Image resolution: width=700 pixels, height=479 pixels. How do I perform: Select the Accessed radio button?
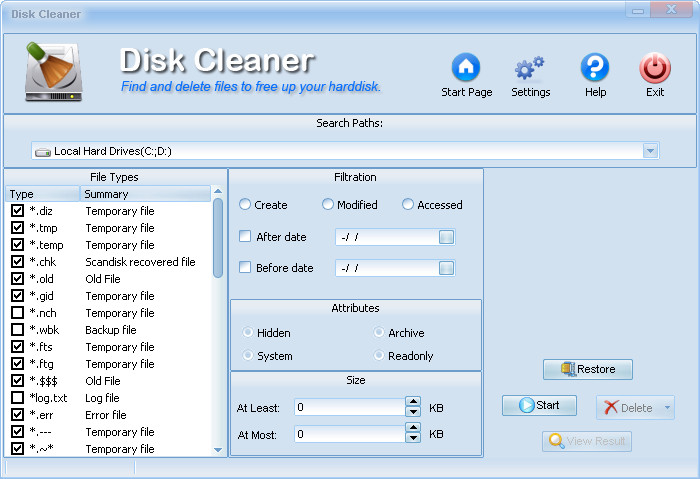[408, 204]
